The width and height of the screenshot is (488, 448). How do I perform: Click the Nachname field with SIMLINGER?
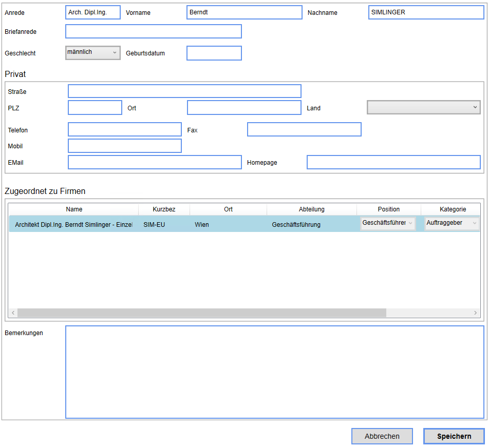point(426,12)
